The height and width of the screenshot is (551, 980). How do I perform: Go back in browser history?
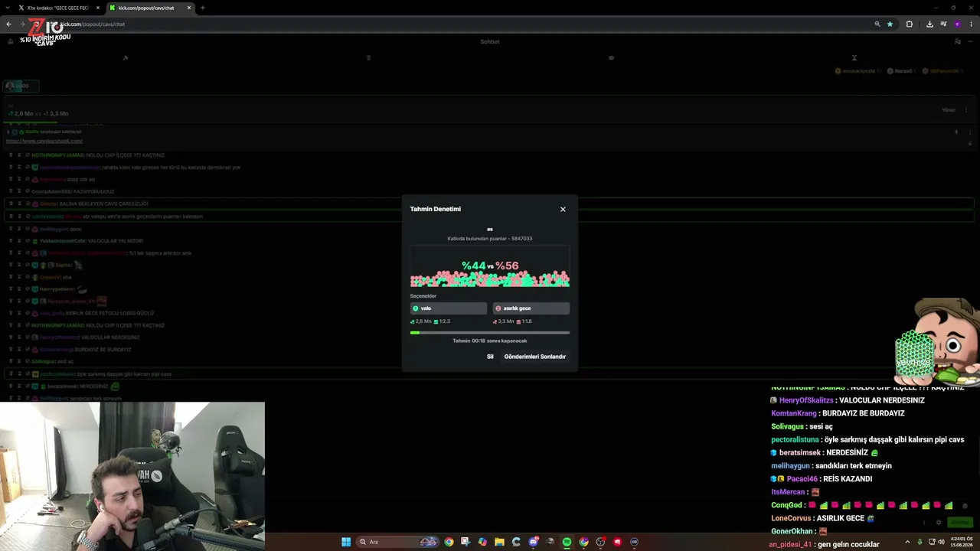pos(8,24)
